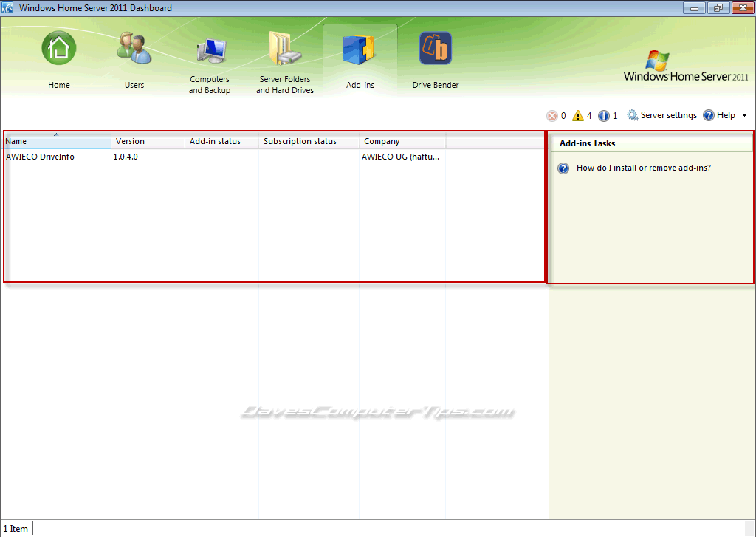Click the yellow warning alerts icon

pyautogui.click(x=577, y=116)
